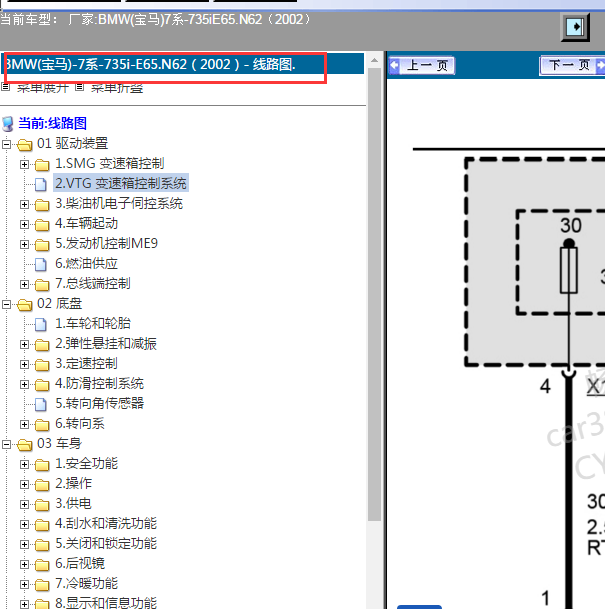This screenshot has width=605, height=609.
Task: Click folder icon of 3.供电
Action: coord(42,505)
